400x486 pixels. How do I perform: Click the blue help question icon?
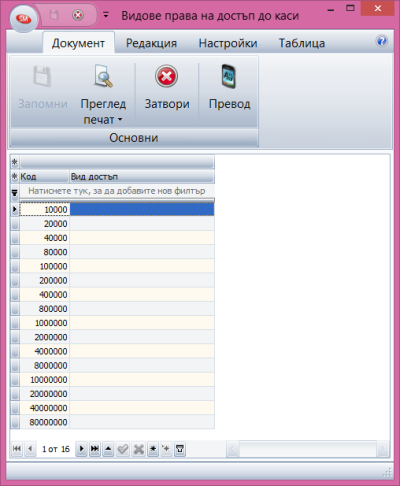click(x=382, y=41)
